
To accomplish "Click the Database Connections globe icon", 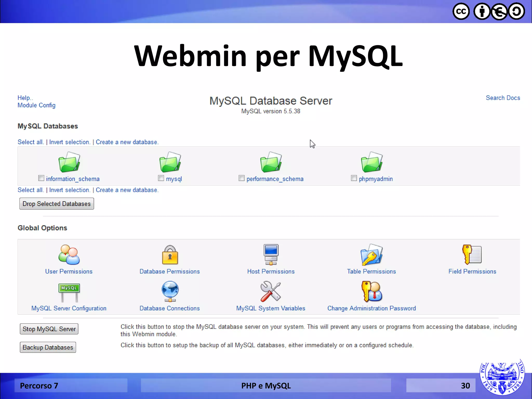I will (x=170, y=291).
